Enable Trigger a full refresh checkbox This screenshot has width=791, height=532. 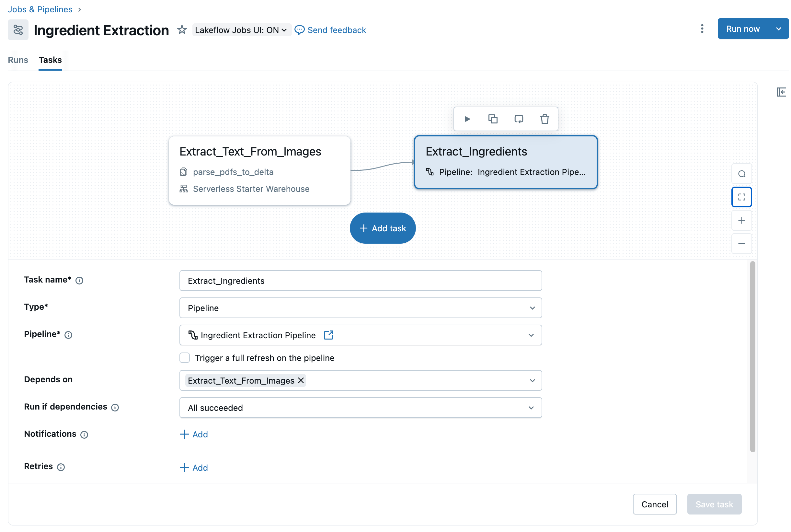(x=185, y=358)
